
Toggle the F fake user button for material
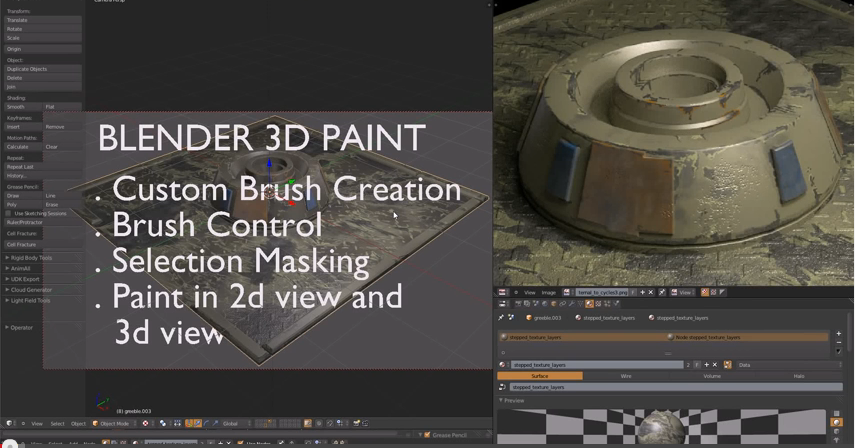(x=697, y=365)
